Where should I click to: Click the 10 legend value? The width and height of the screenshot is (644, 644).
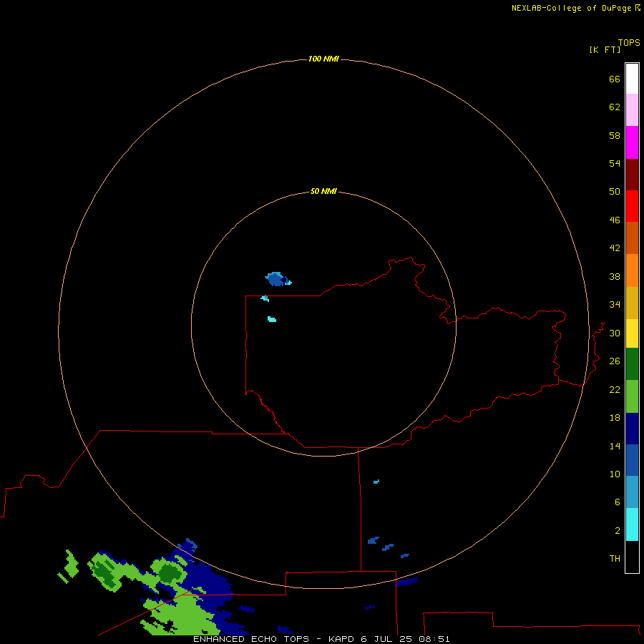(615, 474)
